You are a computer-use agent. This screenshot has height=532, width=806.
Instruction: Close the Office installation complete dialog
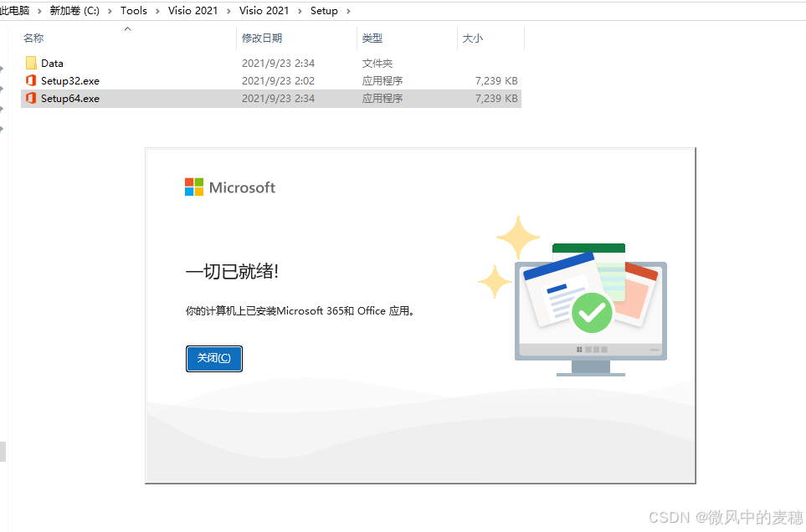[213, 359]
